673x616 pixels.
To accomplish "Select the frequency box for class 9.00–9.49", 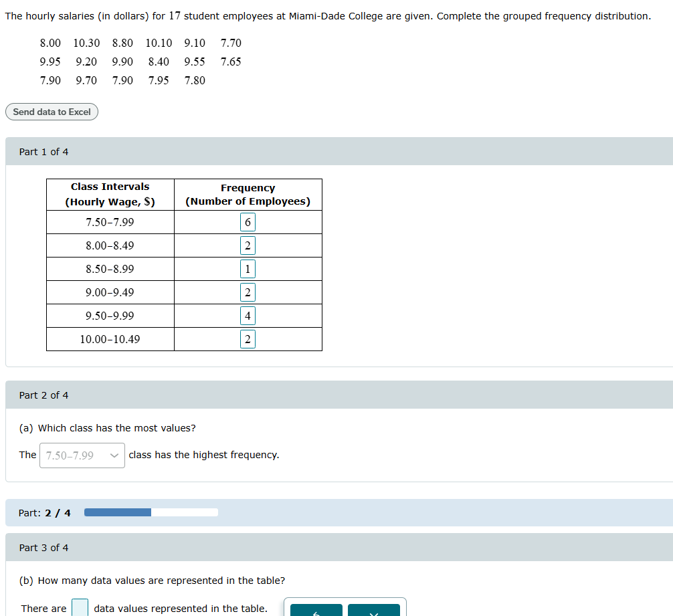I will click(x=248, y=292).
